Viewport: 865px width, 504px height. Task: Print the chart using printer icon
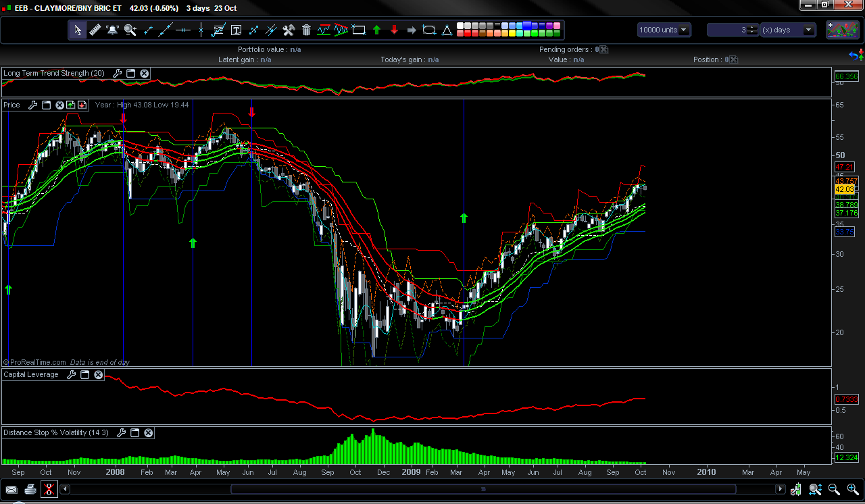coord(30,489)
